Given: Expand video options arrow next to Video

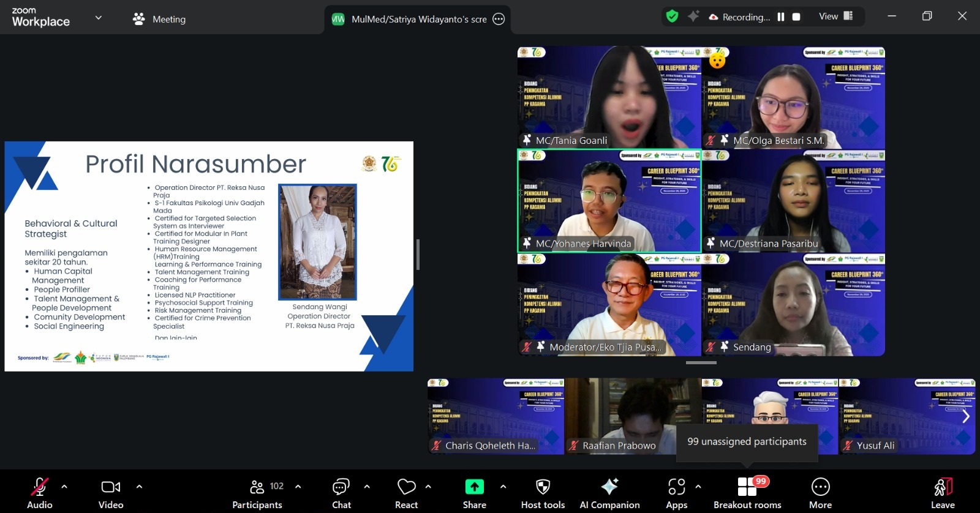Looking at the screenshot, I should 139,487.
